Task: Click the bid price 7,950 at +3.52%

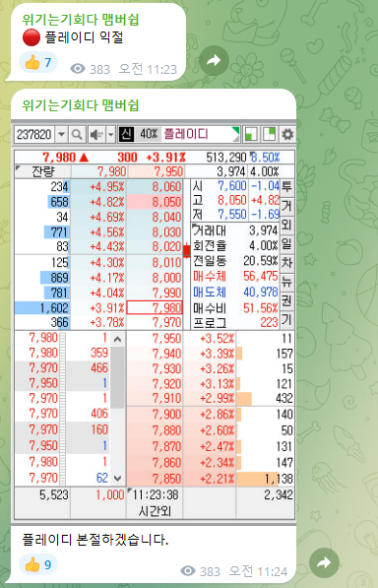Action: 166,338
